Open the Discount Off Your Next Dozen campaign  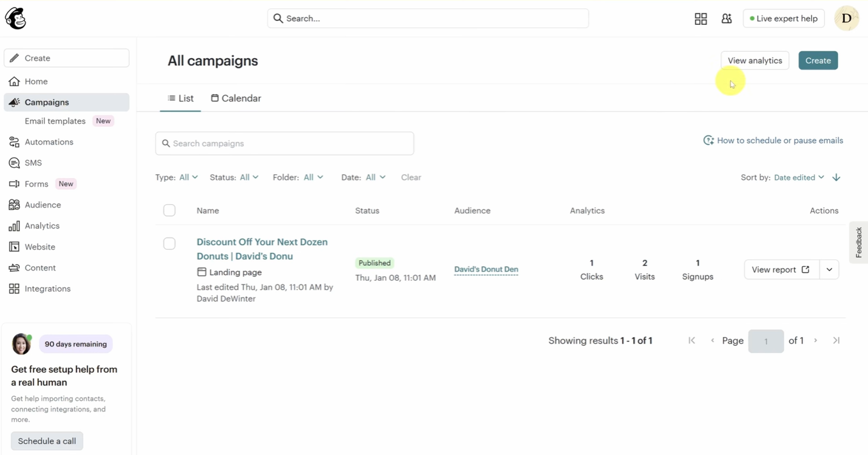pos(262,249)
